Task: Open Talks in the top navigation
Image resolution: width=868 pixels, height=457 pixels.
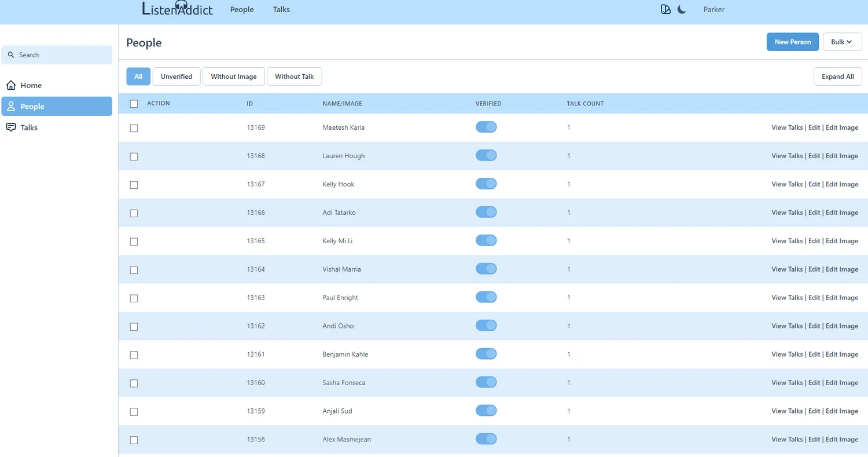Action: 281,9
